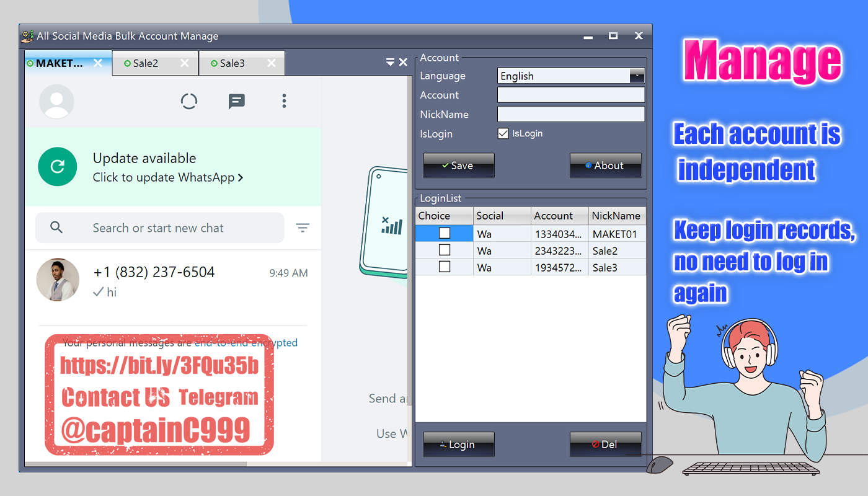Sort by the Choice column header
This screenshot has width=868, height=496.
(x=445, y=216)
